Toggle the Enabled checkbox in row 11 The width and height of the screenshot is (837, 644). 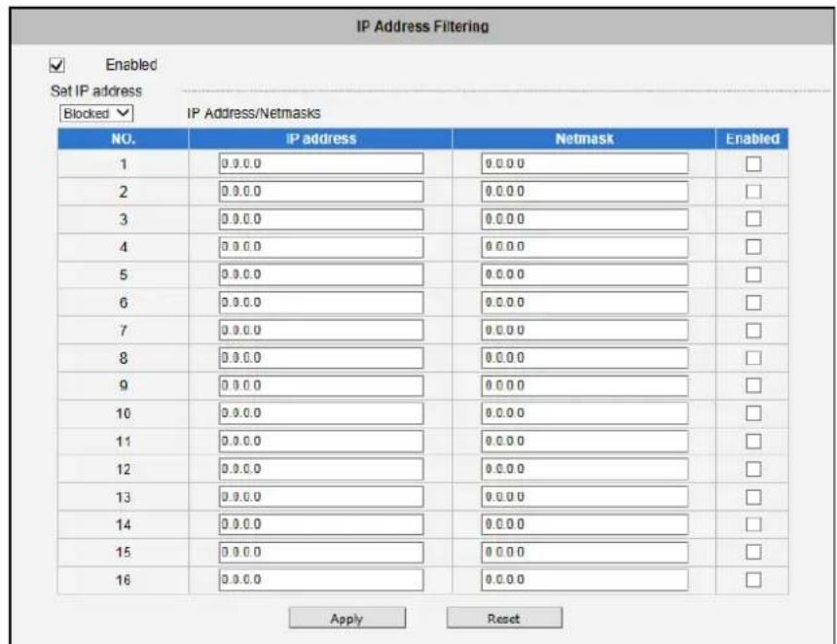pos(753,442)
